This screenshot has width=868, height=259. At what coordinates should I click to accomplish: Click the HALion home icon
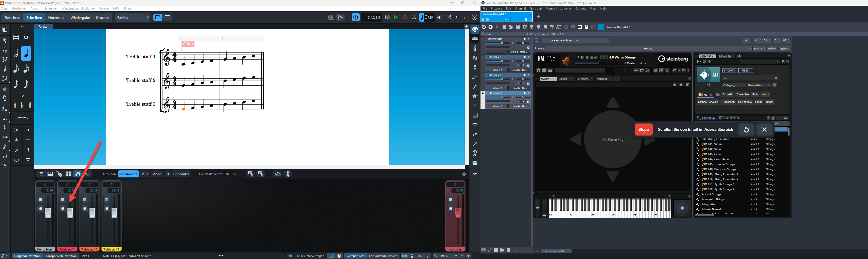click(x=538, y=70)
